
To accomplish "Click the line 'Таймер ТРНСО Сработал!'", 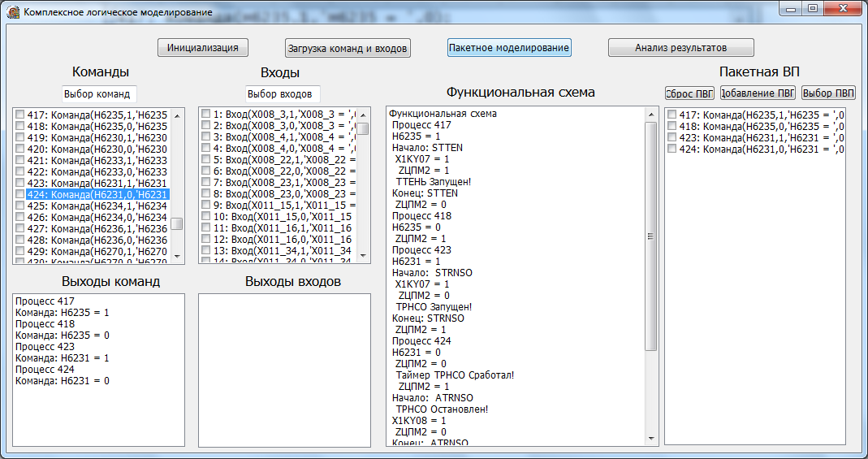I will coord(455,375).
